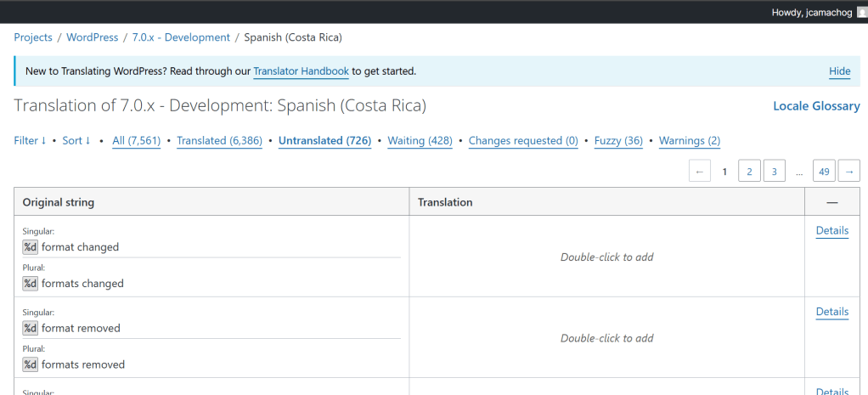868x395 pixels.
Task: Jump to page 49
Action: coord(824,172)
